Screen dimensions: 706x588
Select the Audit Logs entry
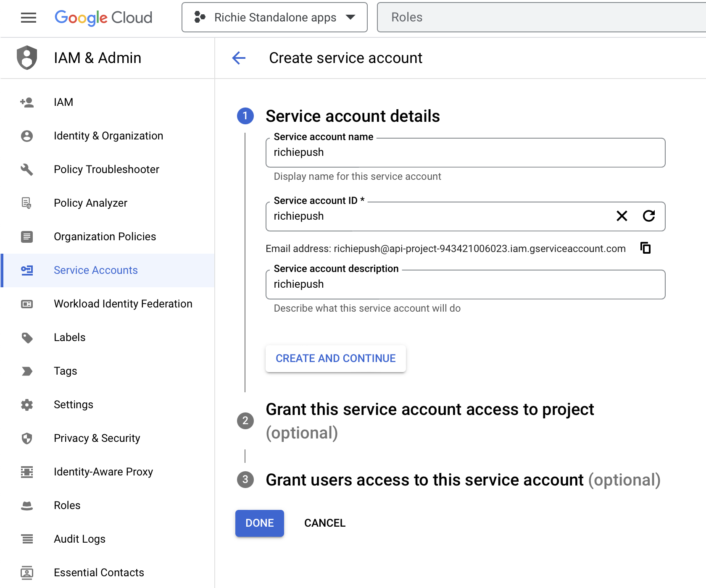pos(79,538)
